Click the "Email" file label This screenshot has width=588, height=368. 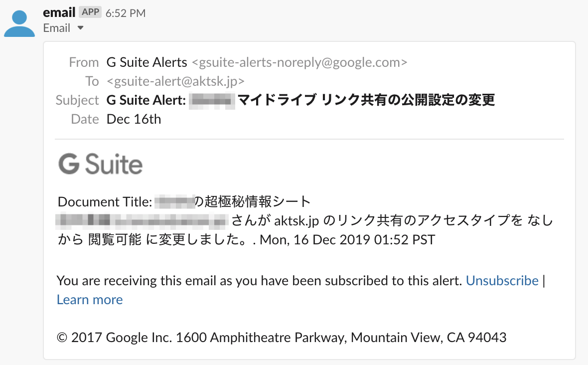click(x=57, y=28)
